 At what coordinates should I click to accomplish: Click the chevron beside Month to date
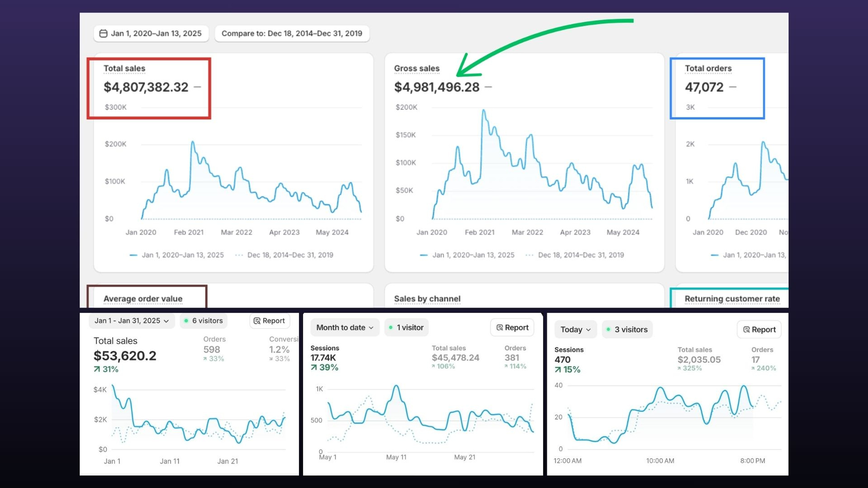371,328
